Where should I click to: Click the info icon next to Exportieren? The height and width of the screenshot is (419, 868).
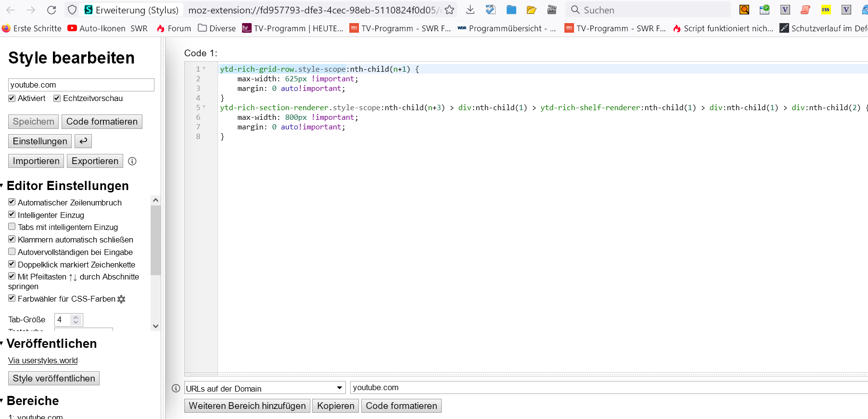[x=132, y=161]
